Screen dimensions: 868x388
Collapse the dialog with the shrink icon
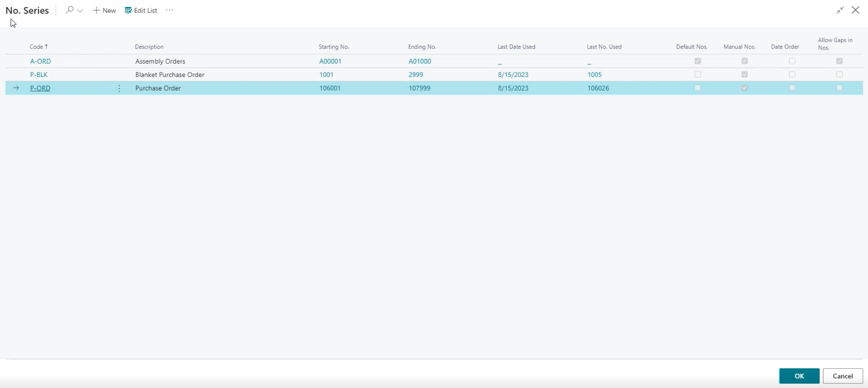pos(840,10)
